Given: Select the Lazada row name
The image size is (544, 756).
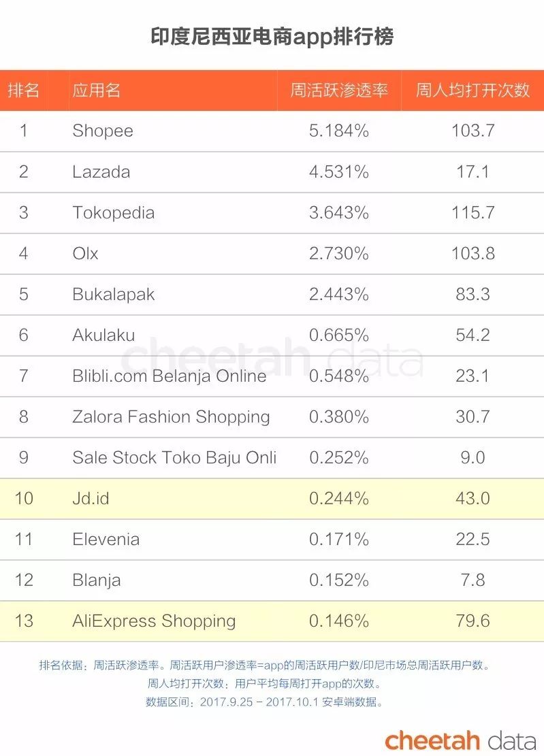Looking at the screenshot, I should point(101,171).
